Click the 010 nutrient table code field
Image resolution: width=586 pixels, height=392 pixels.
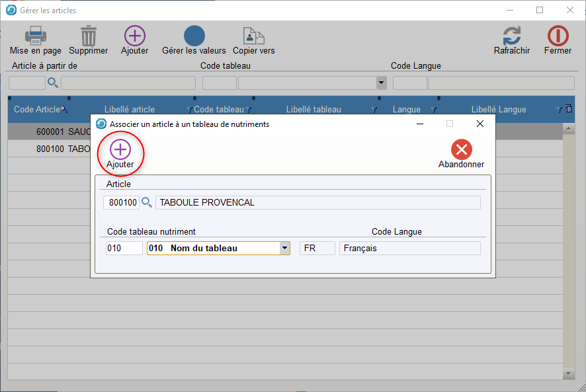(124, 249)
